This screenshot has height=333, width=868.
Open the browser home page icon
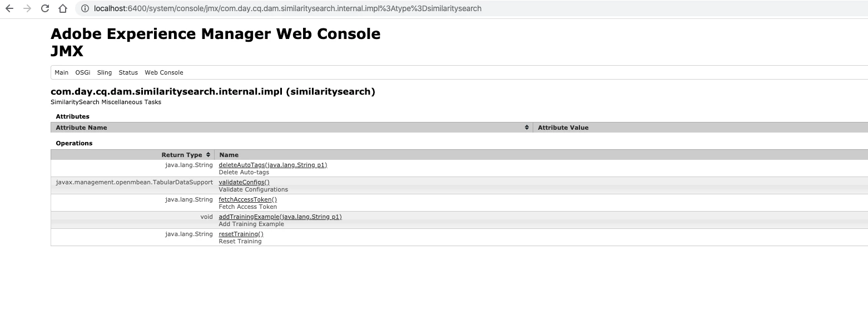click(63, 8)
